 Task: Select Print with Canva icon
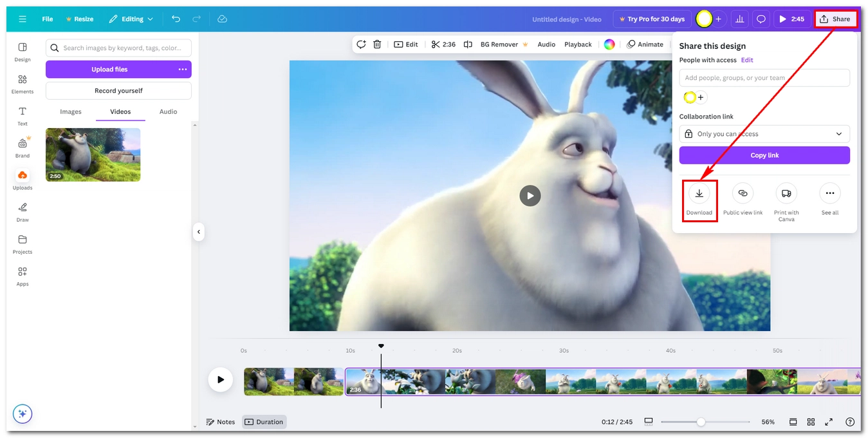786,193
